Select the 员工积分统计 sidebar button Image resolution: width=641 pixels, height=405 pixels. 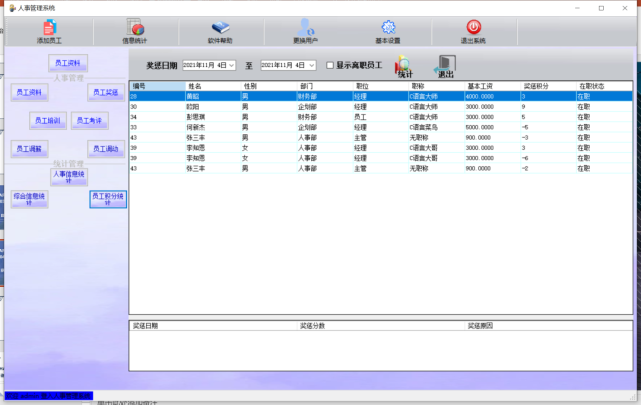108,198
